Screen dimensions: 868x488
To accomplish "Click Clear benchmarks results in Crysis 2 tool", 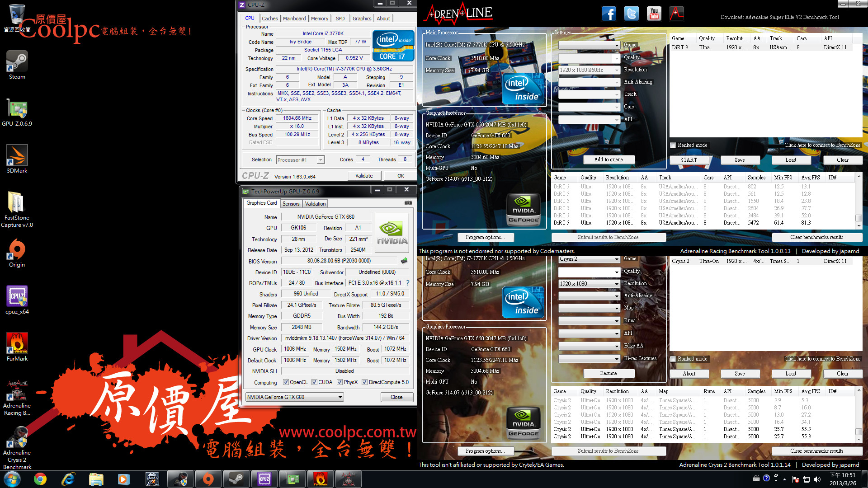I will [816, 451].
